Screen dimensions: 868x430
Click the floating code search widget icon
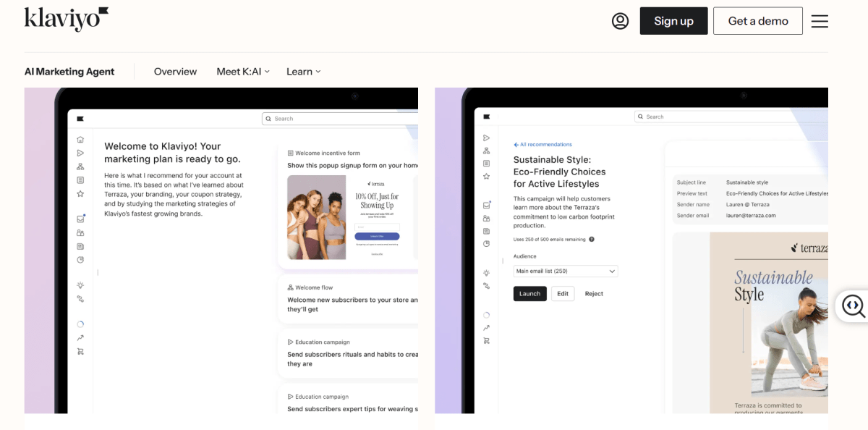(853, 306)
